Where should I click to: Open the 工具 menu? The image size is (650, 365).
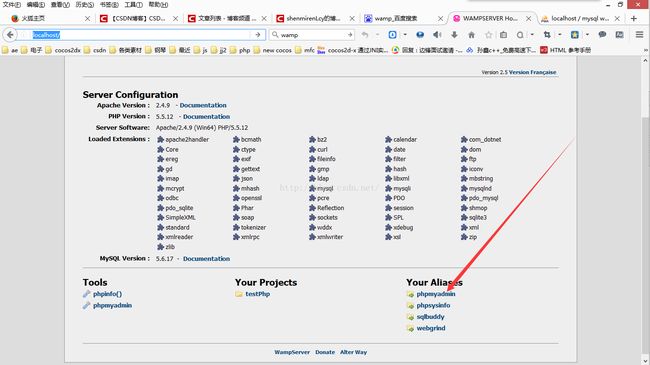pos(133,5)
